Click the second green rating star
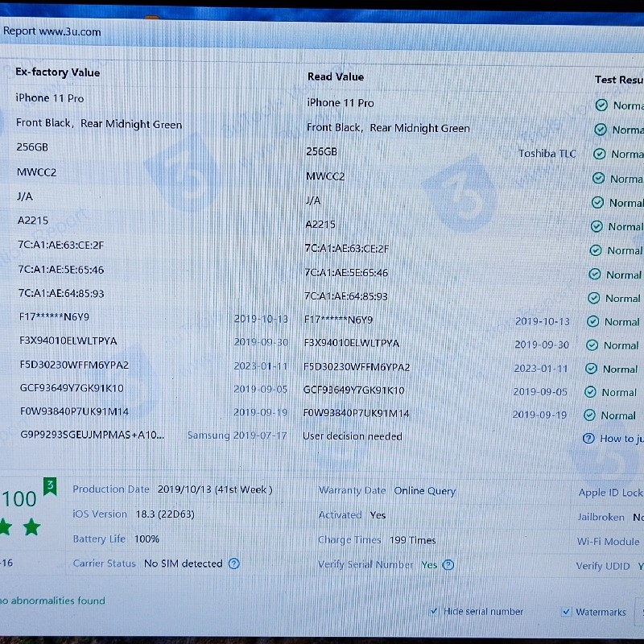This screenshot has height=644, width=644. tap(31, 526)
